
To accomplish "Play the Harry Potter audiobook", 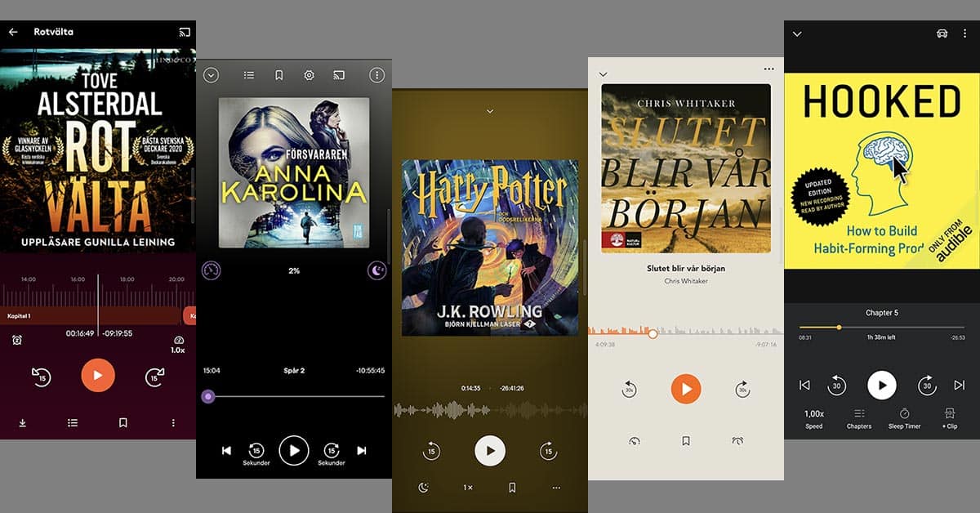I will pyautogui.click(x=490, y=450).
